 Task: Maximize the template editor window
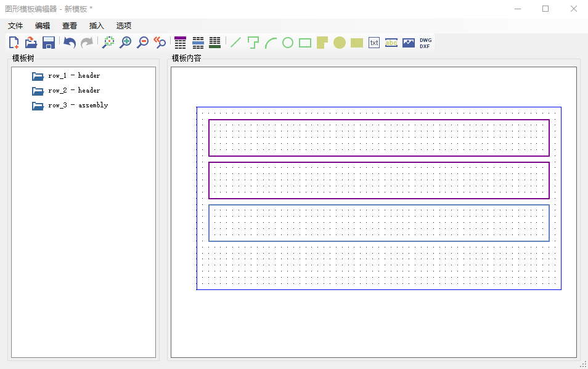[545, 9]
